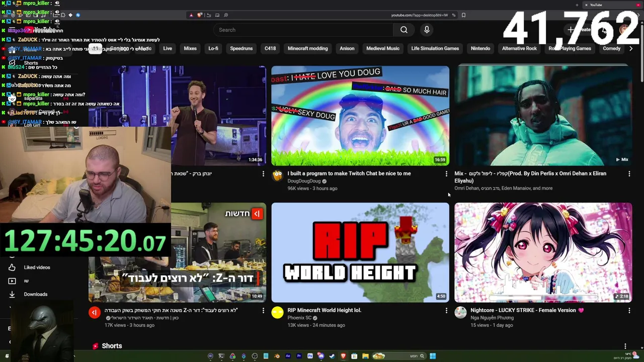The height and width of the screenshot is (362, 644).
Task: Open options menu for the Hebrew news video
Action: (263, 311)
